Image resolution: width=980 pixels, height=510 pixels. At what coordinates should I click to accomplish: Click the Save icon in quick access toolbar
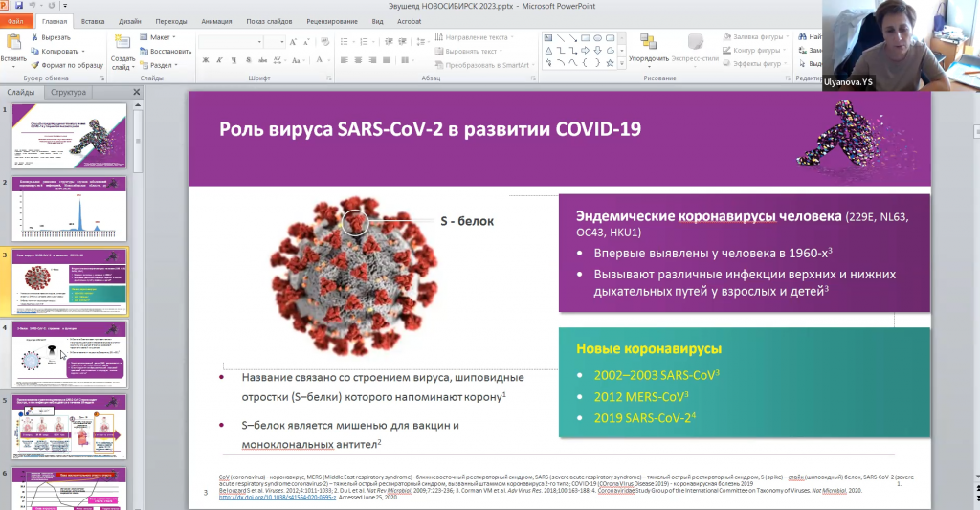pyautogui.click(x=19, y=6)
